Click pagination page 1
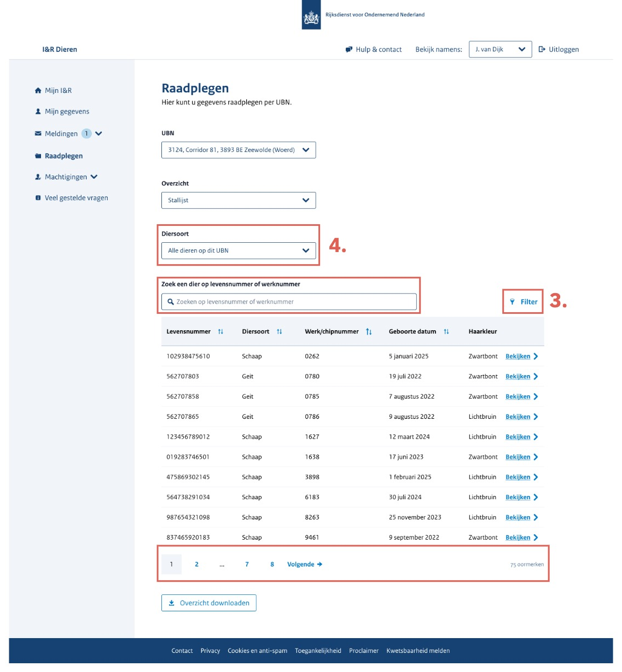The width and height of the screenshot is (622, 672). pyautogui.click(x=171, y=564)
